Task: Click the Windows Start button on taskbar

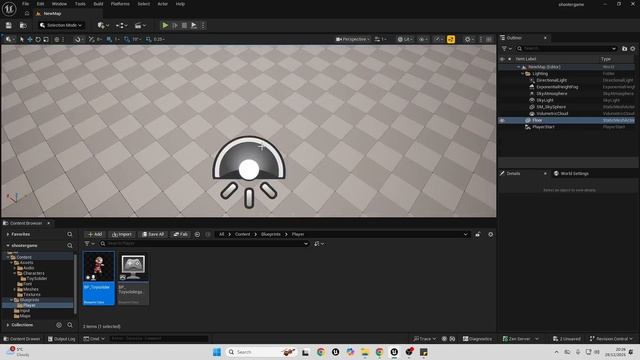Action: pyautogui.click(x=217, y=352)
